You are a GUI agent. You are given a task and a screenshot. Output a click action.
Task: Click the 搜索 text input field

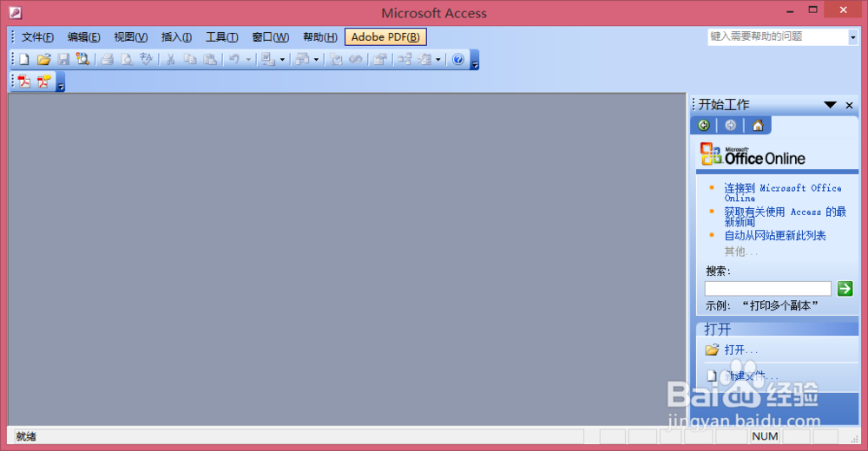pos(768,288)
